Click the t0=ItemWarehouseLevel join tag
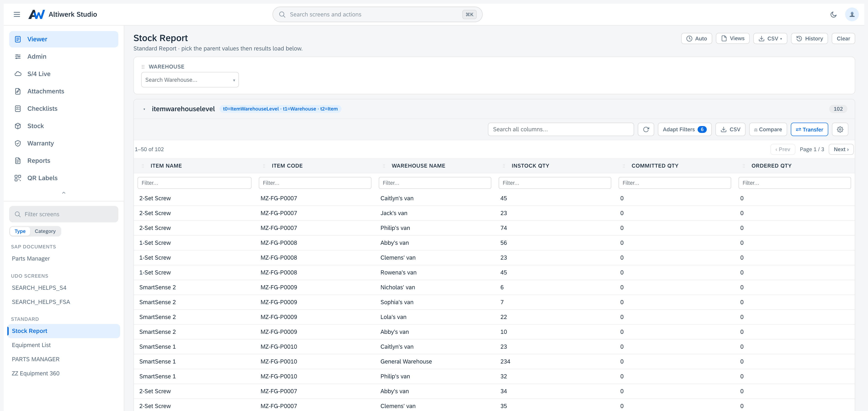The height and width of the screenshot is (411, 868). pos(280,109)
